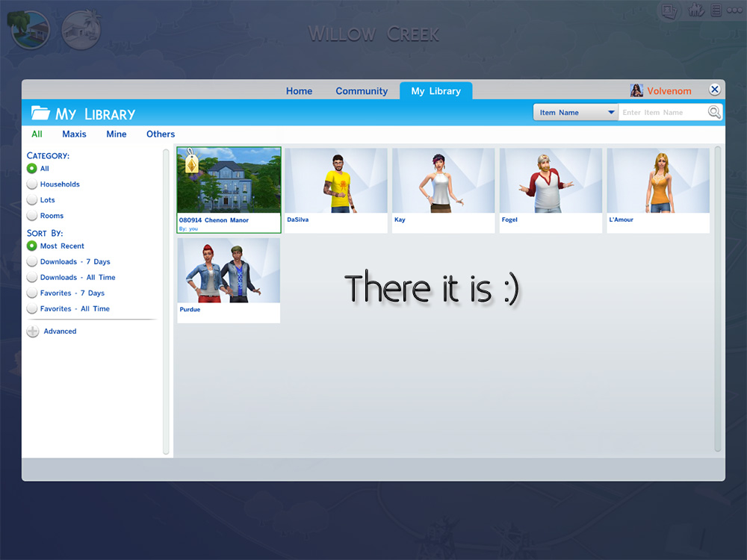The width and height of the screenshot is (747, 560).
Task: Sort by Favorites - All Time
Action: point(32,308)
